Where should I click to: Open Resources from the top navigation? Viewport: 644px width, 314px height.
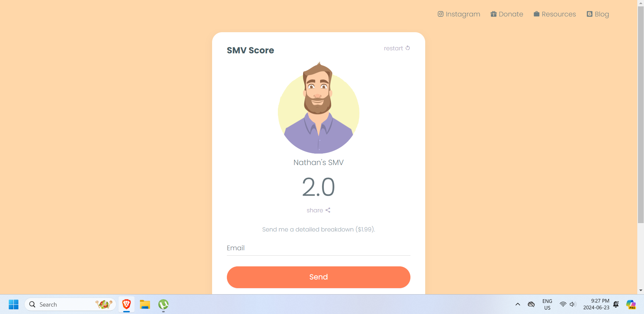tap(555, 14)
